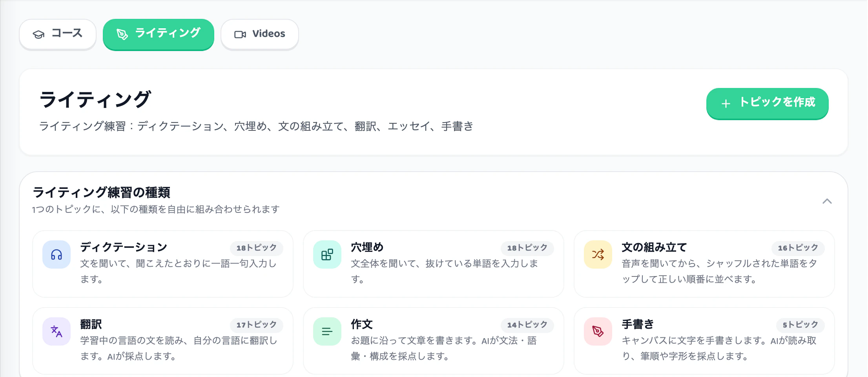This screenshot has width=868, height=377.
Task: Click the subtitle starting ライティング練習：ディクテーション
Action: (256, 126)
